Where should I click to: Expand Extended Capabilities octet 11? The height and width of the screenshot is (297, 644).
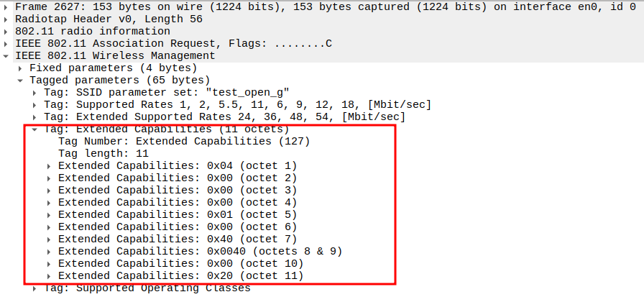[x=50, y=275]
